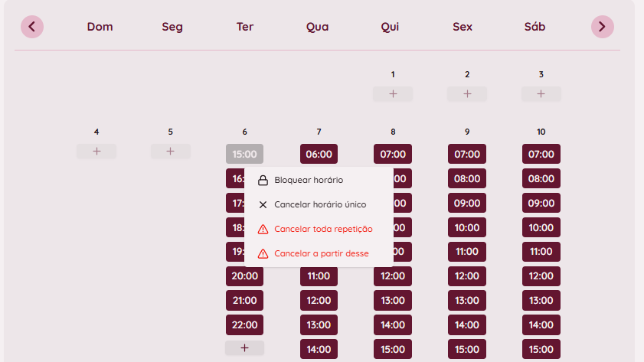Image resolution: width=644 pixels, height=362 pixels.
Task: Click plus button below 22:00 on day 6
Action: pos(244,348)
